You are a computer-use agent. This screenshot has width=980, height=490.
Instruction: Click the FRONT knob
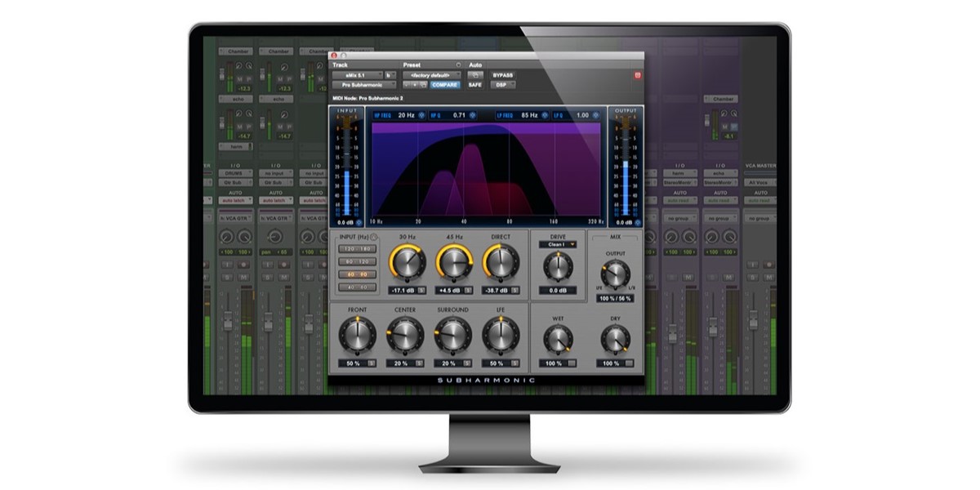coord(357,334)
